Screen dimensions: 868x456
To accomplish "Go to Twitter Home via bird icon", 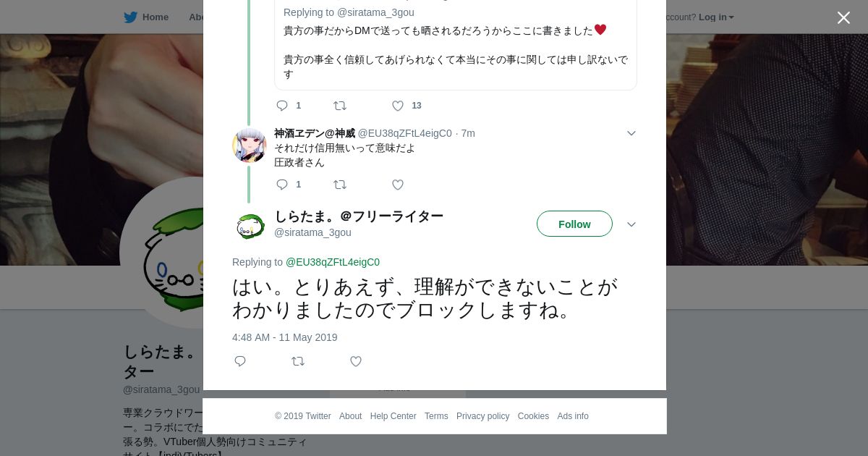I will pyautogui.click(x=130, y=17).
